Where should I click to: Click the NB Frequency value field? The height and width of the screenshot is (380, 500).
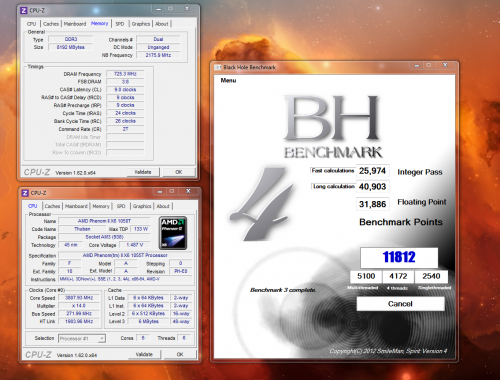[158, 55]
